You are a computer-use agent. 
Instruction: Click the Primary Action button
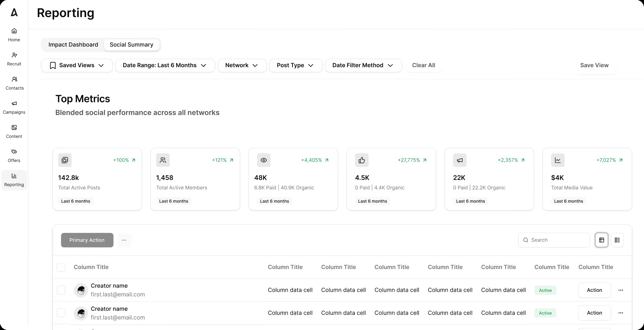click(x=87, y=240)
